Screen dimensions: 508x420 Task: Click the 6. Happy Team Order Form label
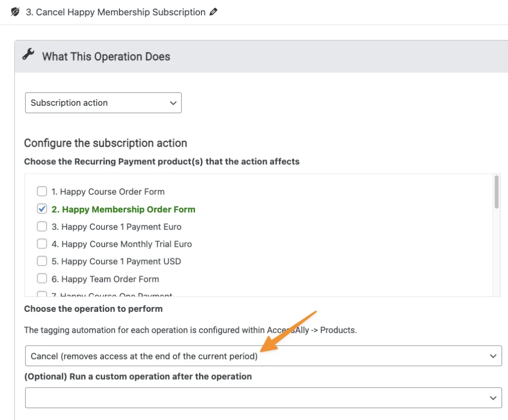105,279
